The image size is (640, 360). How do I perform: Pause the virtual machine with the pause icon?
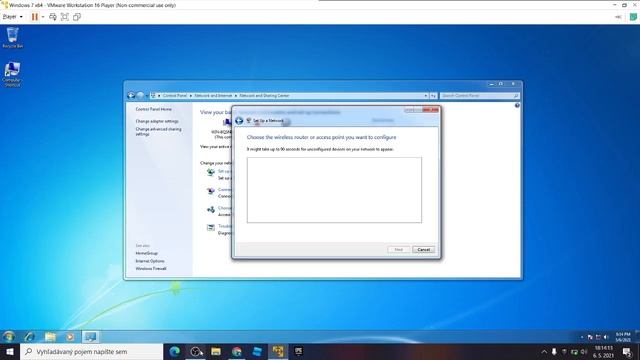35,17
